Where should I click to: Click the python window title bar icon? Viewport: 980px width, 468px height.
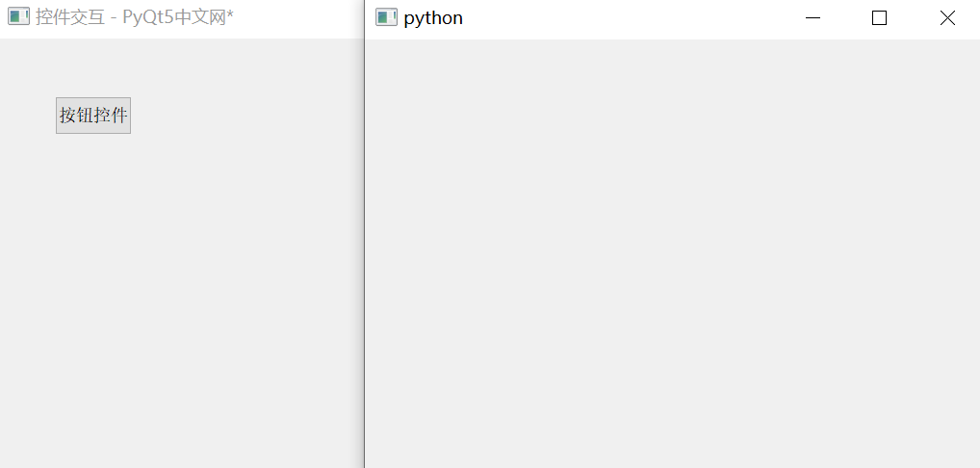(386, 17)
